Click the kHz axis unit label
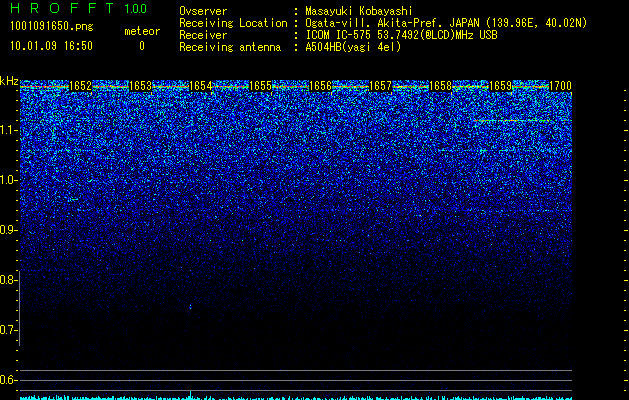Viewport: 629px width, 400px height. click(9, 81)
